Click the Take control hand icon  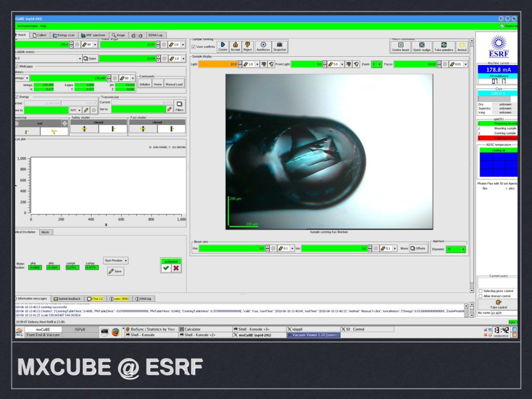pyautogui.click(x=498, y=302)
